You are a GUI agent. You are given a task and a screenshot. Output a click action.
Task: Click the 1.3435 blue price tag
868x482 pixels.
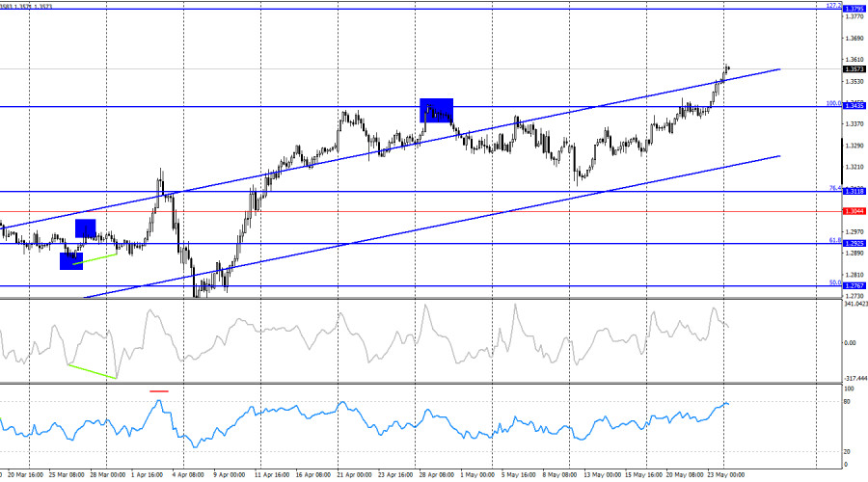click(x=854, y=106)
